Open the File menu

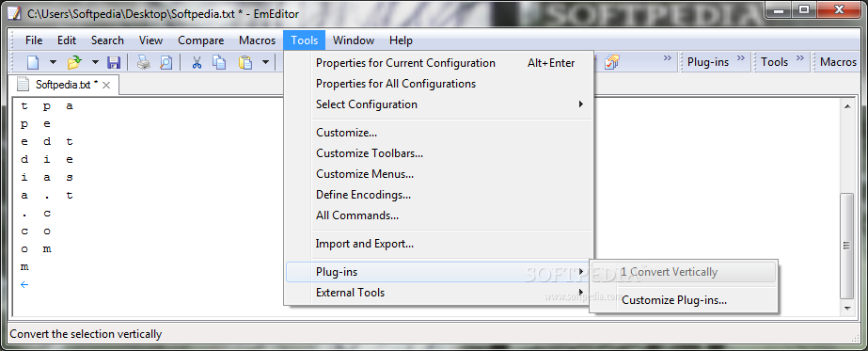(34, 40)
